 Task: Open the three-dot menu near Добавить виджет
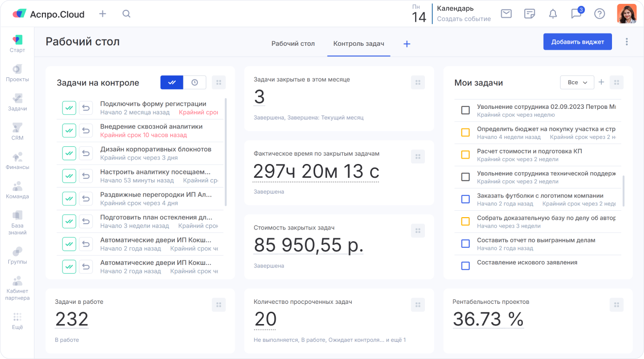(626, 42)
